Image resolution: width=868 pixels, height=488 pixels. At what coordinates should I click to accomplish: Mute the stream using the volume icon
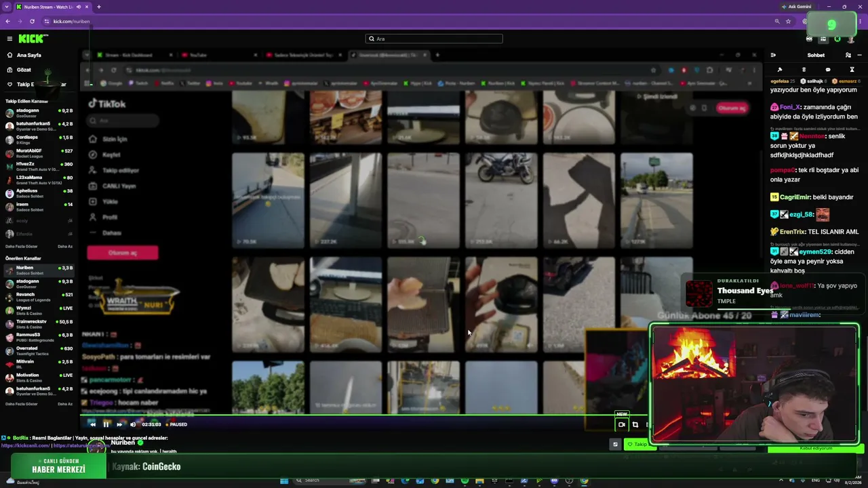tap(133, 424)
